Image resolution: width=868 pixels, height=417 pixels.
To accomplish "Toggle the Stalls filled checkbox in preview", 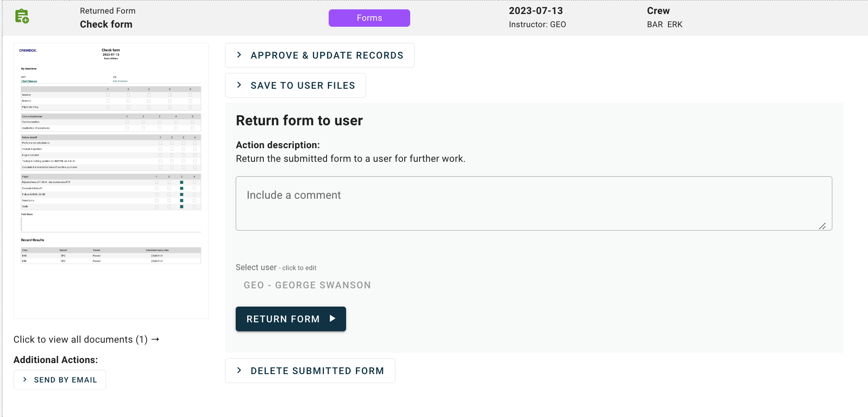I will 182,207.
